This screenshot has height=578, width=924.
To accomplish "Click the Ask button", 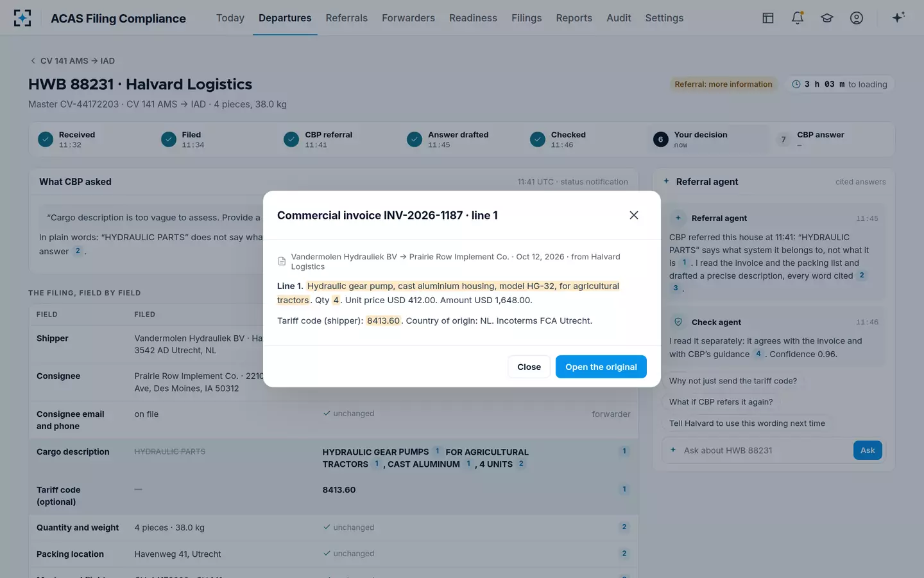I will tap(868, 450).
